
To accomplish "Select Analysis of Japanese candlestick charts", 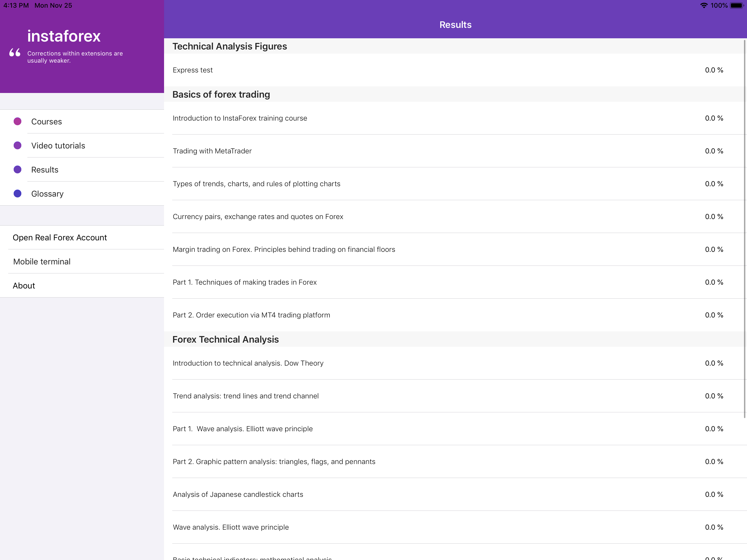I will tap(448, 494).
